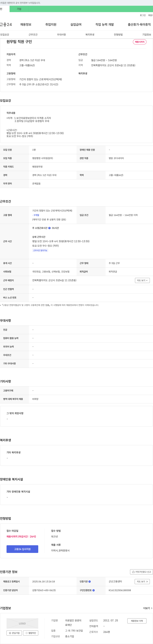Click 주 5일 근무 cell in 근무 형태
This screenshot has width=153, height=644.
click(114, 263)
